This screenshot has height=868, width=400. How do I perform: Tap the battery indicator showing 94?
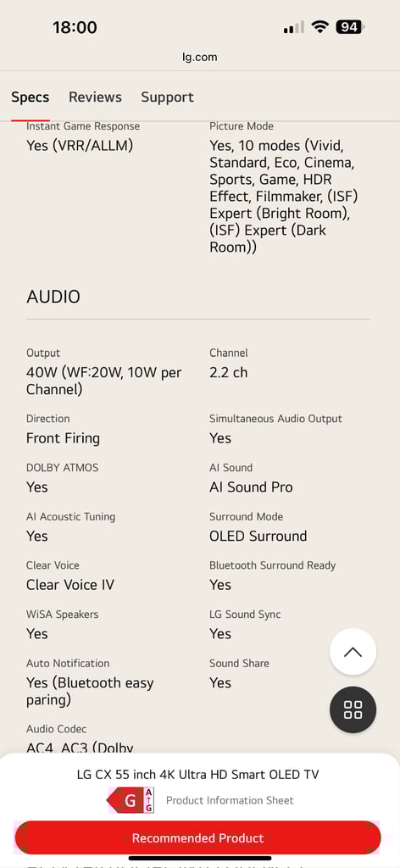[x=350, y=26]
